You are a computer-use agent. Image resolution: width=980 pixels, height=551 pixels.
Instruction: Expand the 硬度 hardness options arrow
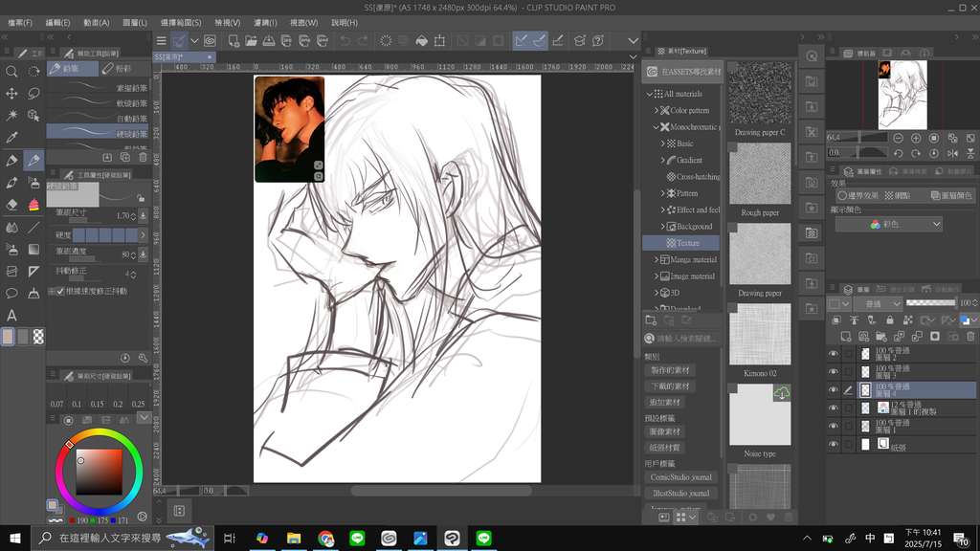[x=144, y=235]
